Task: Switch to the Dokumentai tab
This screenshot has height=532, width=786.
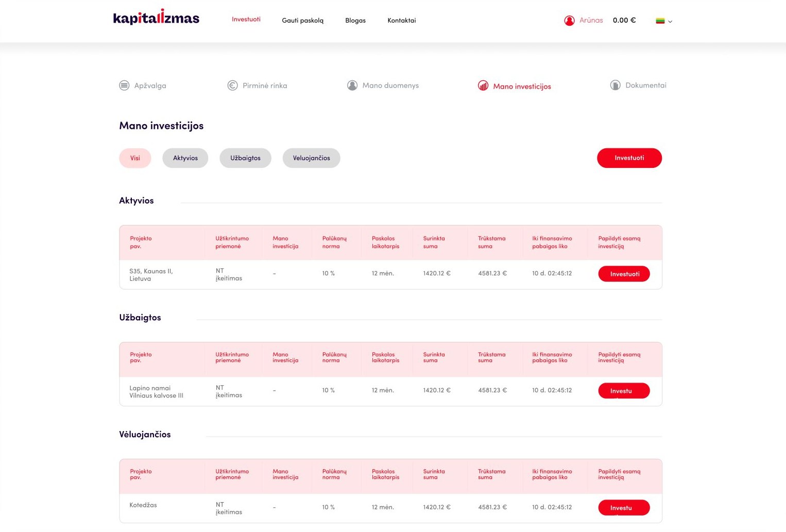Action: pyautogui.click(x=646, y=85)
